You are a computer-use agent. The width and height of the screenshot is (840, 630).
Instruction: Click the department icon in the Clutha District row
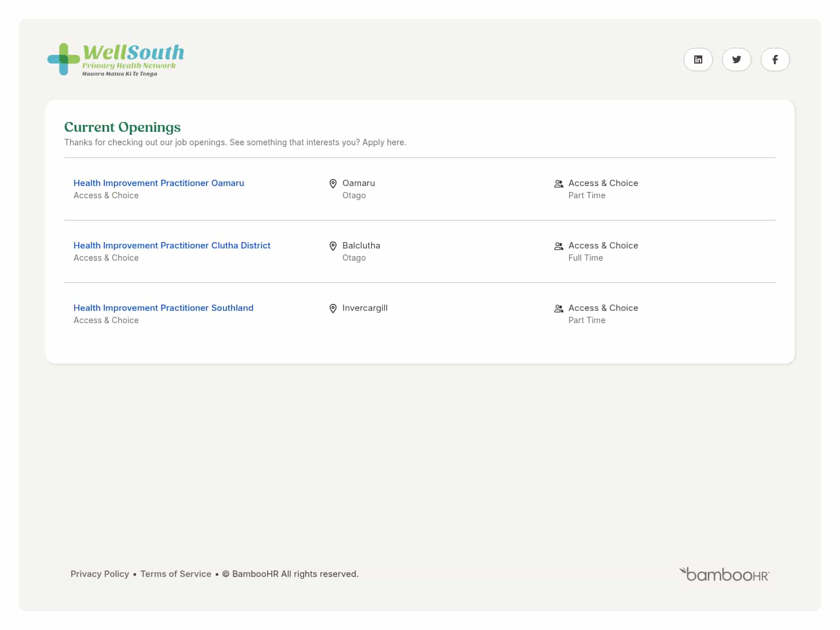click(558, 246)
